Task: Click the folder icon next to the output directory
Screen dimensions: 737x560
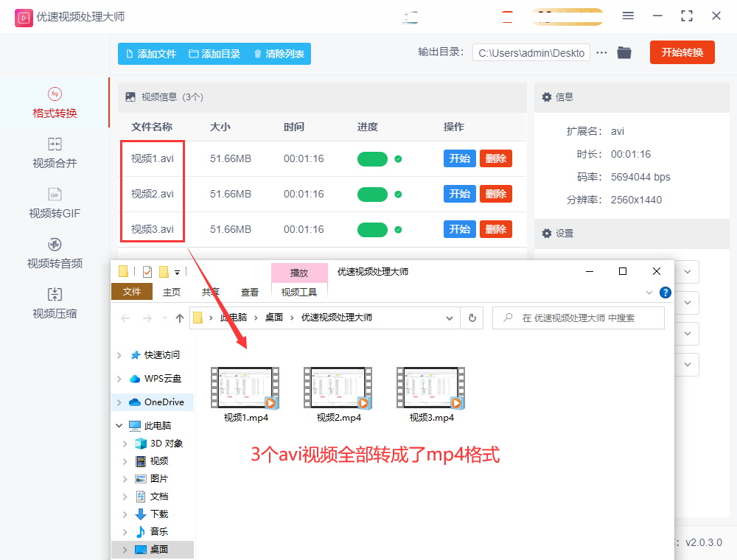Action: pos(624,52)
